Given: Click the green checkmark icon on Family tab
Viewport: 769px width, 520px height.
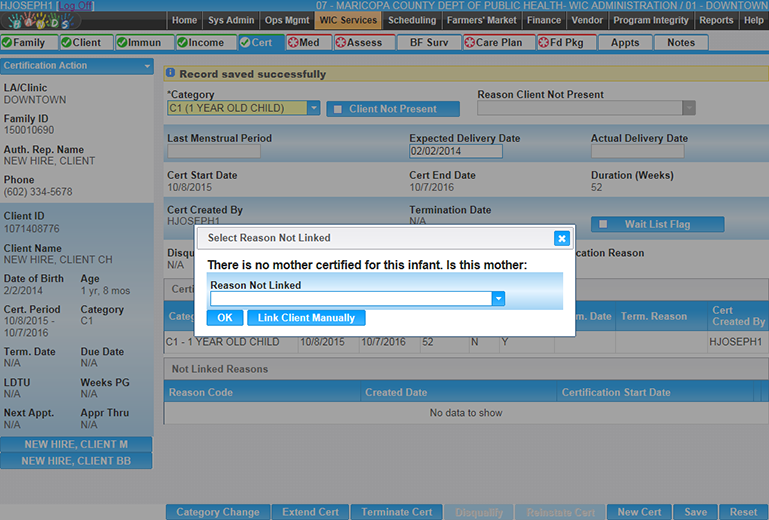Looking at the screenshot, I should tap(7, 43).
